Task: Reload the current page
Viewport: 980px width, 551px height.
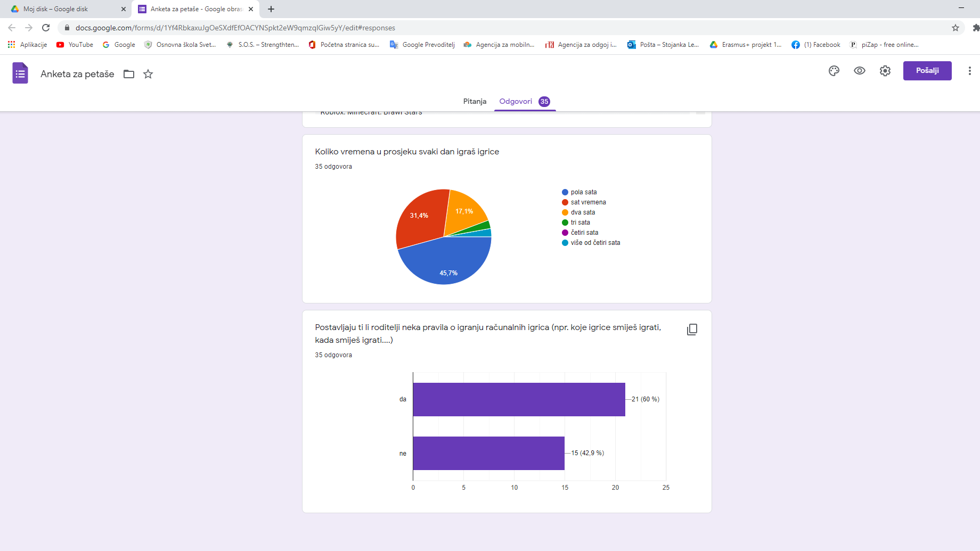Action: (46, 28)
